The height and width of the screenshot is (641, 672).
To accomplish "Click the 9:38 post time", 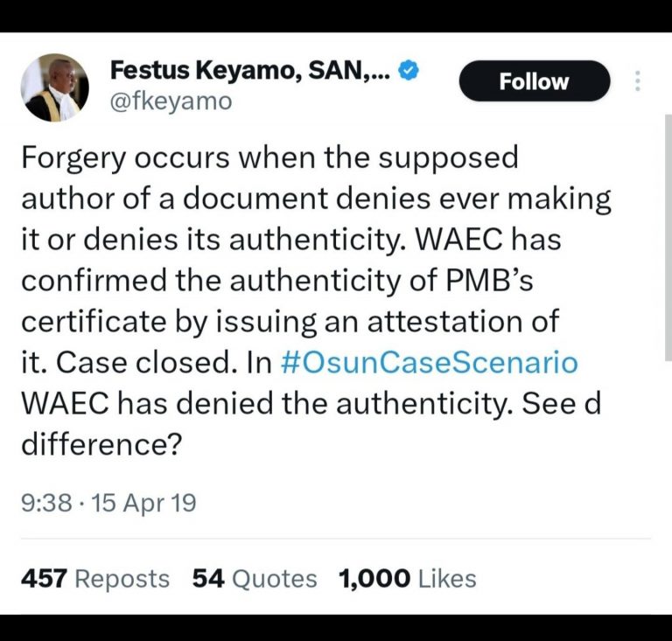I will 43,503.
